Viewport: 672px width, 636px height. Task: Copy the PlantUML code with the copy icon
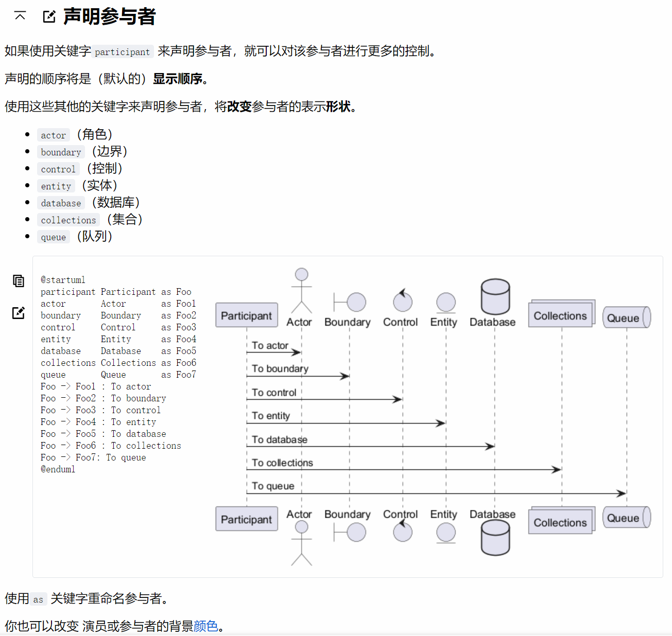pos(19,281)
